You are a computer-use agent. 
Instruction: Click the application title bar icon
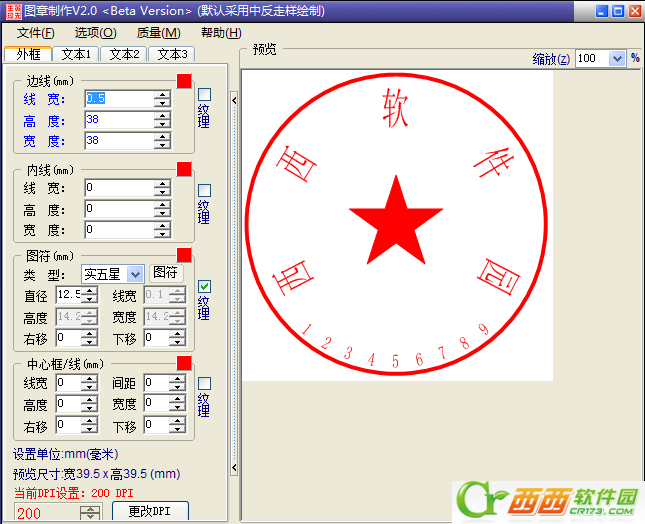[x=13, y=12]
